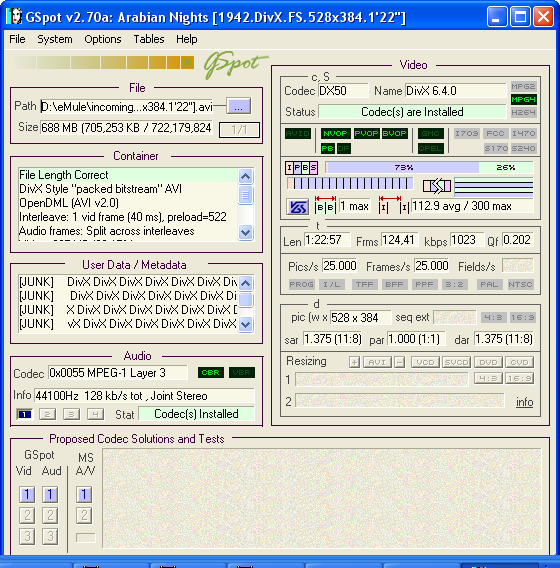Click the MPG4 indicator icon

click(x=523, y=99)
